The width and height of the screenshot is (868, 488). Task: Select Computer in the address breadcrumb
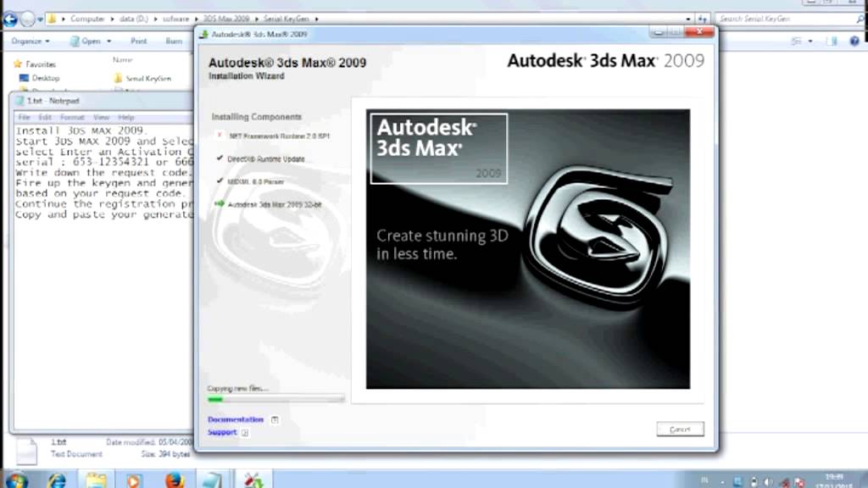click(87, 19)
